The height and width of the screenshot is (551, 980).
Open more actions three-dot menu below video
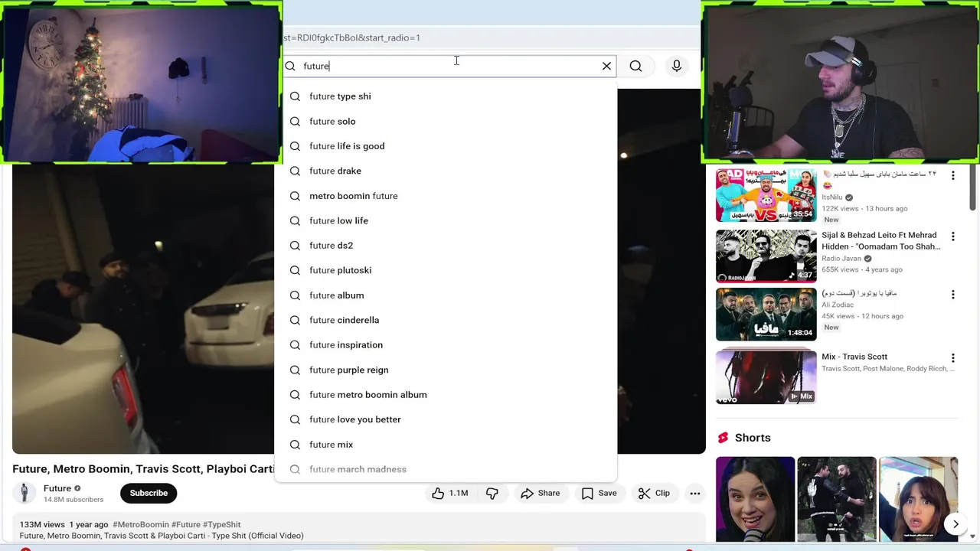(x=694, y=494)
